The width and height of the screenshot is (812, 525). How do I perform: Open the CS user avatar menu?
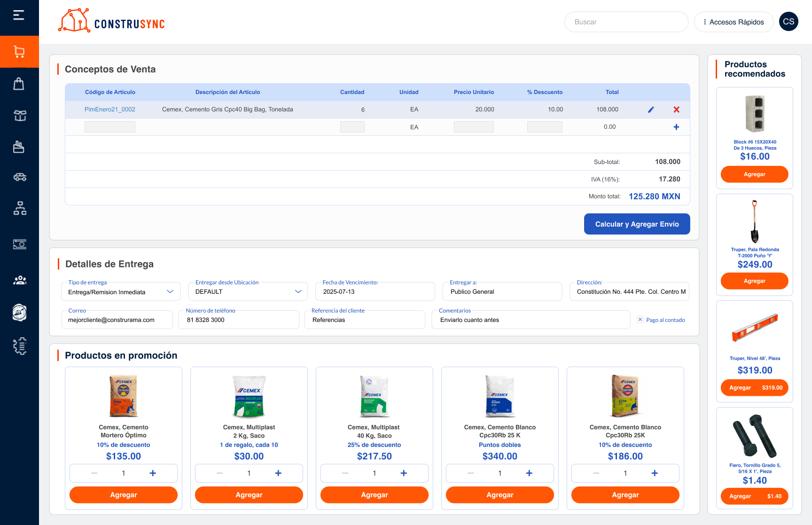(789, 22)
